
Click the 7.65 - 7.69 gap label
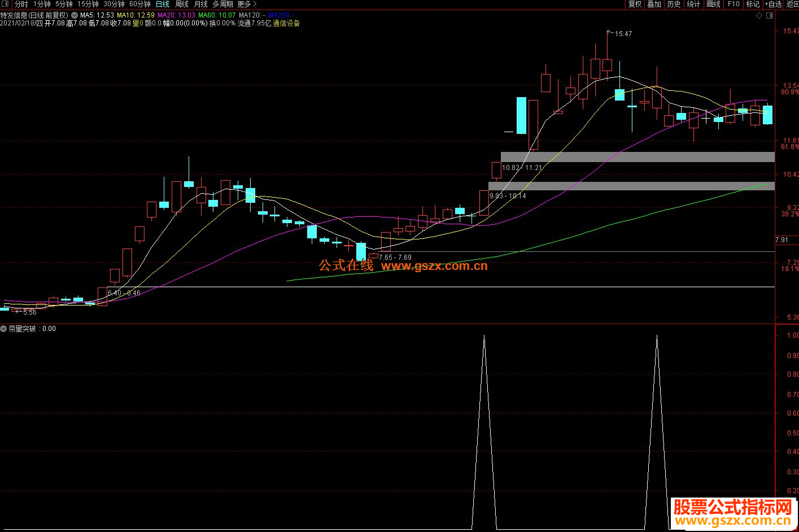pyautogui.click(x=395, y=258)
